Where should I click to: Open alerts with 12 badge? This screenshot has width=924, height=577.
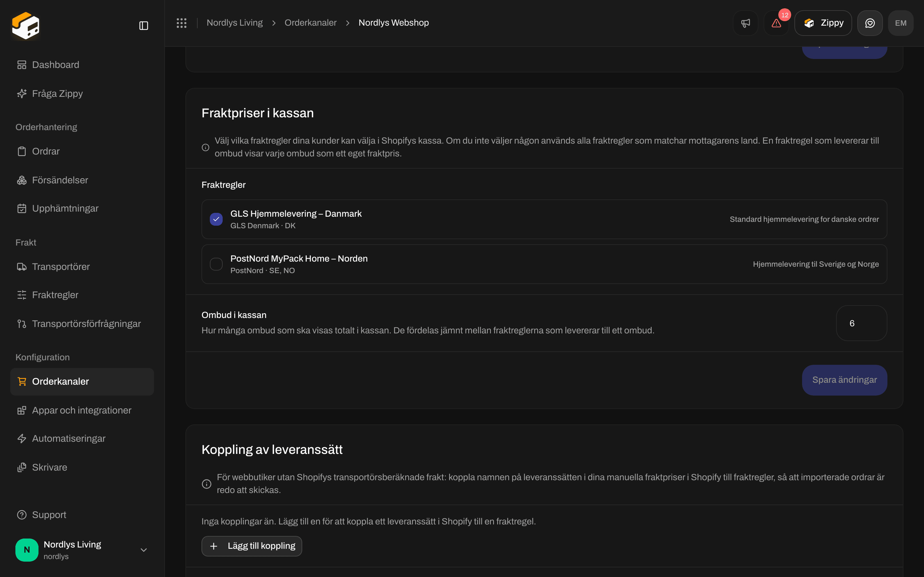pos(776,23)
